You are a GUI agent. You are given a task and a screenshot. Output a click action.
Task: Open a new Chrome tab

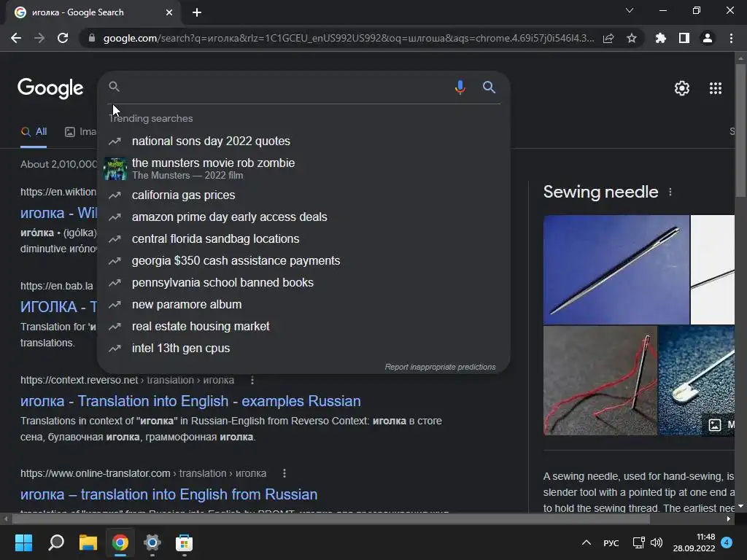click(197, 12)
